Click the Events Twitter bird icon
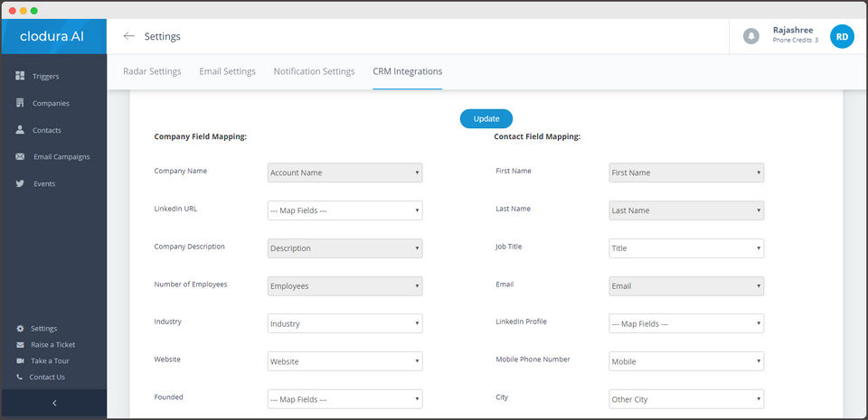Viewport: 868px width, 420px height. pos(20,184)
